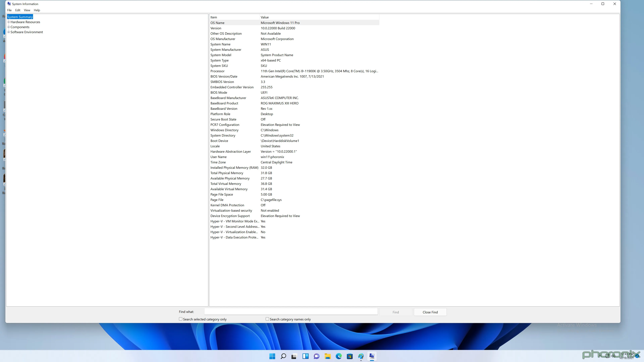644x362 pixels.
Task: Open the View menu
Action: click(x=27, y=10)
